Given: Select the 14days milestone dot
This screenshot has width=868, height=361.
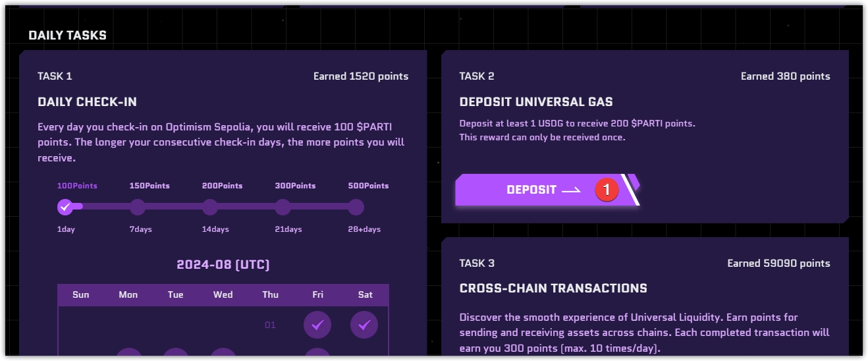Looking at the screenshot, I should (210, 208).
